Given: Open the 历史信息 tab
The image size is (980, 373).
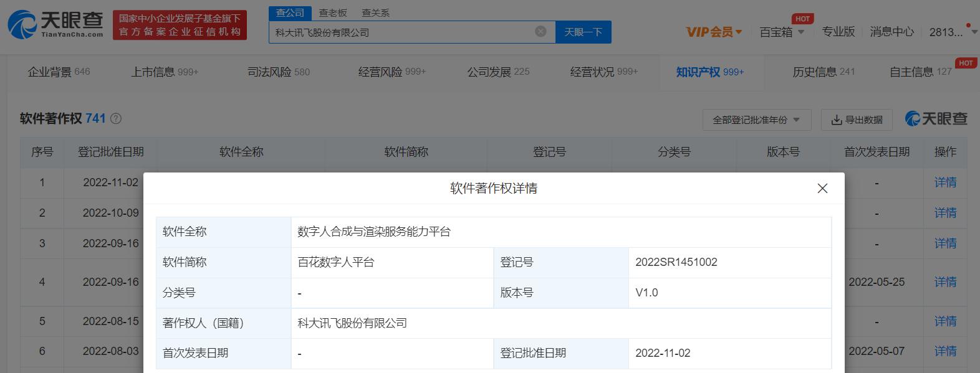Looking at the screenshot, I should point(824,72).
